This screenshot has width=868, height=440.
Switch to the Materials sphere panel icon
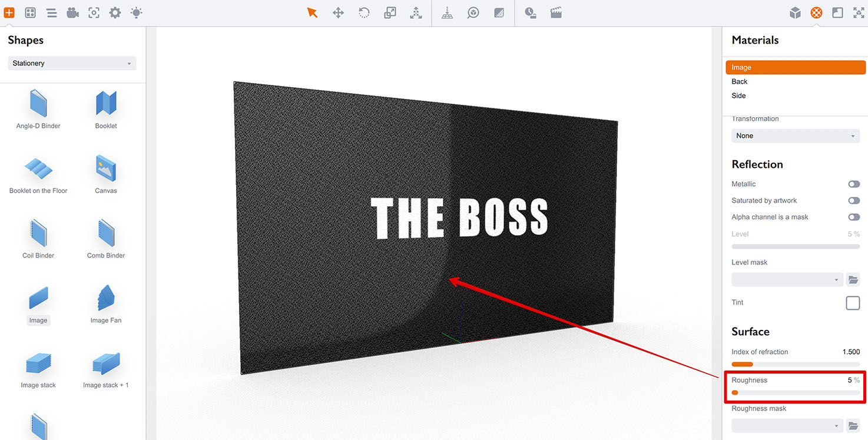point(816,12)
